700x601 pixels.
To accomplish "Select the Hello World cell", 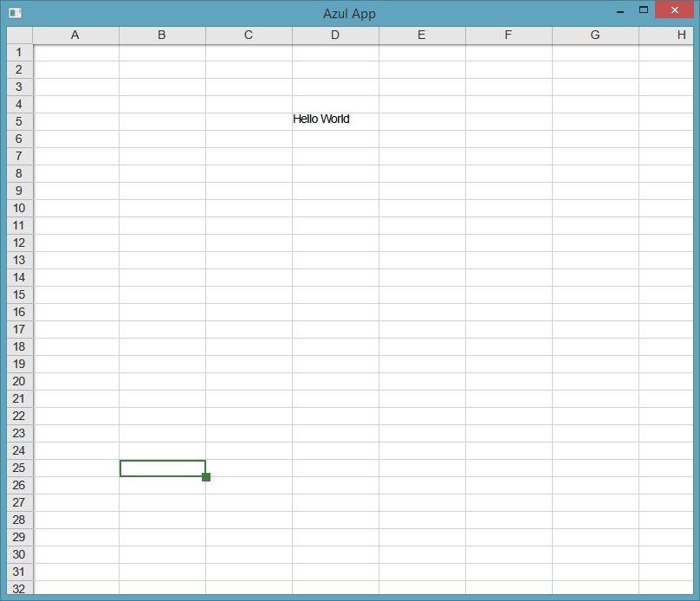I will pyautogui.click(x=334, y=120).
